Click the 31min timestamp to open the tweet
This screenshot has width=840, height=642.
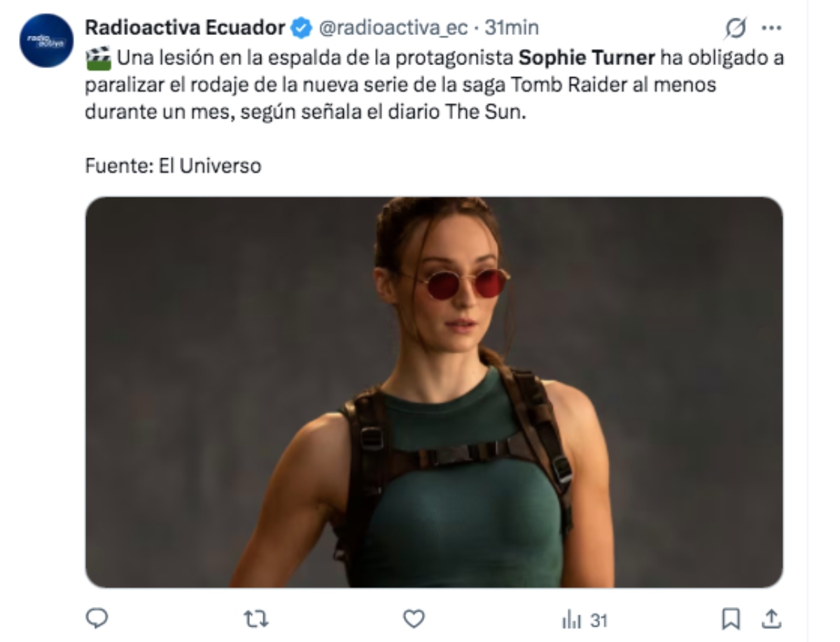click(514, 27)
